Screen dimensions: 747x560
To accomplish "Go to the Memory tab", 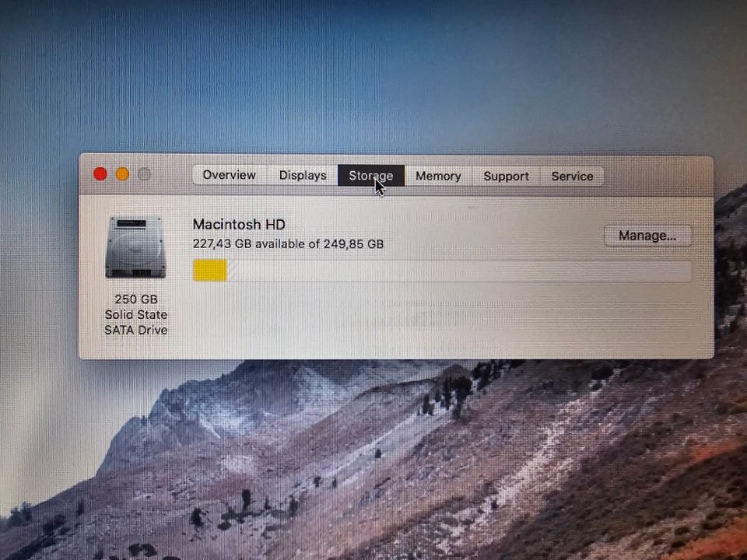I will pyautogui.click(x=438, y=177).
